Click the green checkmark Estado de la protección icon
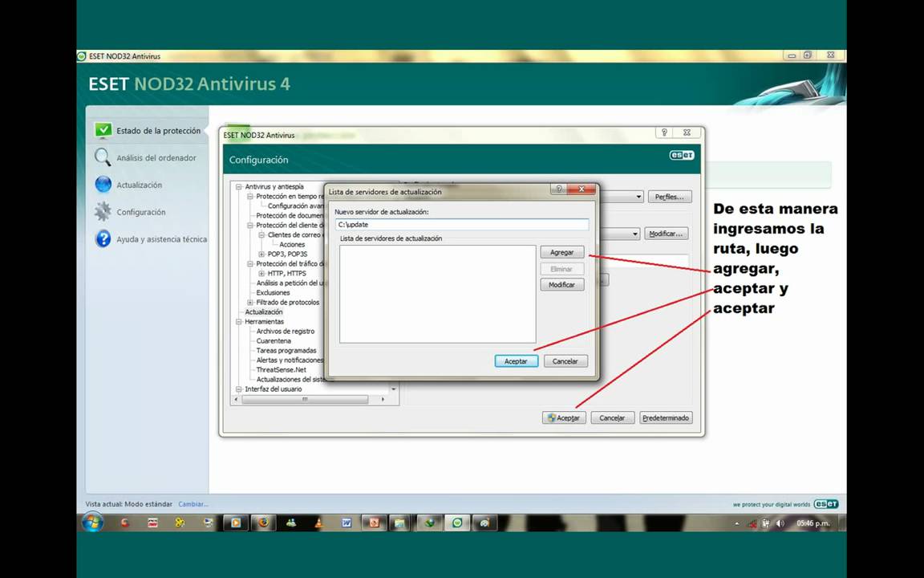The height and width of the screenshot is (578, 924). tap(103, 130)
